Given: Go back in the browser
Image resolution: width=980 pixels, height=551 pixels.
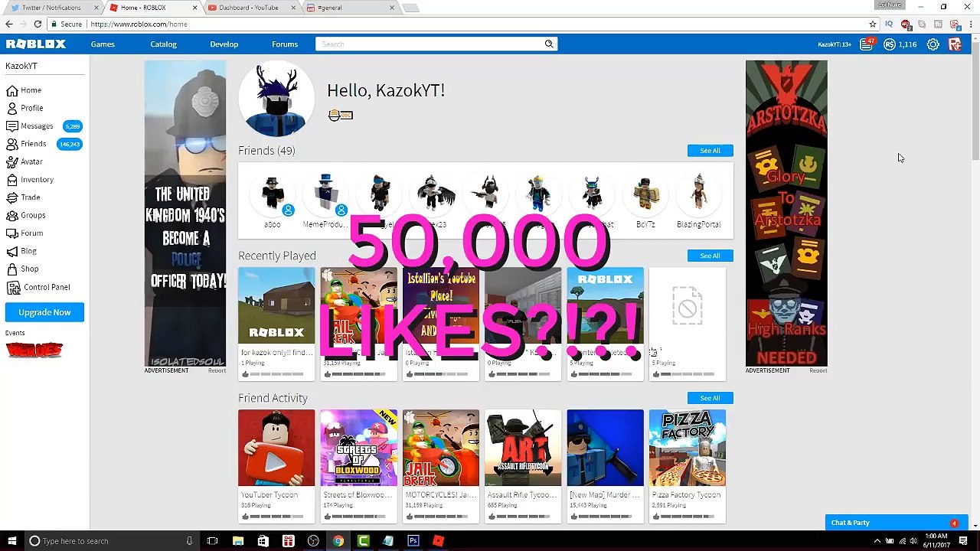Looking at the screenshot, I should pos(8,24).
